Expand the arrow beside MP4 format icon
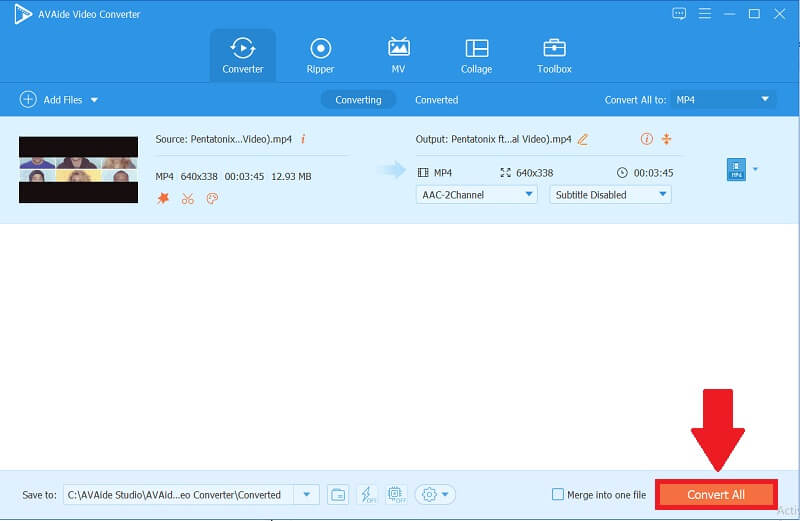Image resolution: width=800 pixels, height=521 pixels. click(x=756, y=169)
